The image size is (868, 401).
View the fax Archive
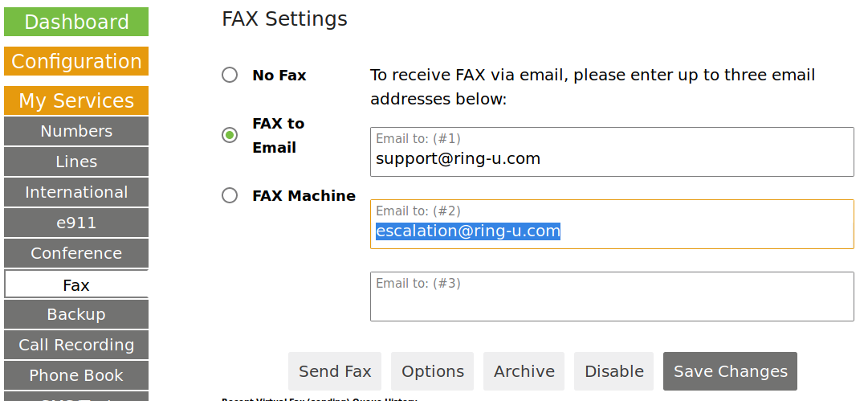[524, 371]
